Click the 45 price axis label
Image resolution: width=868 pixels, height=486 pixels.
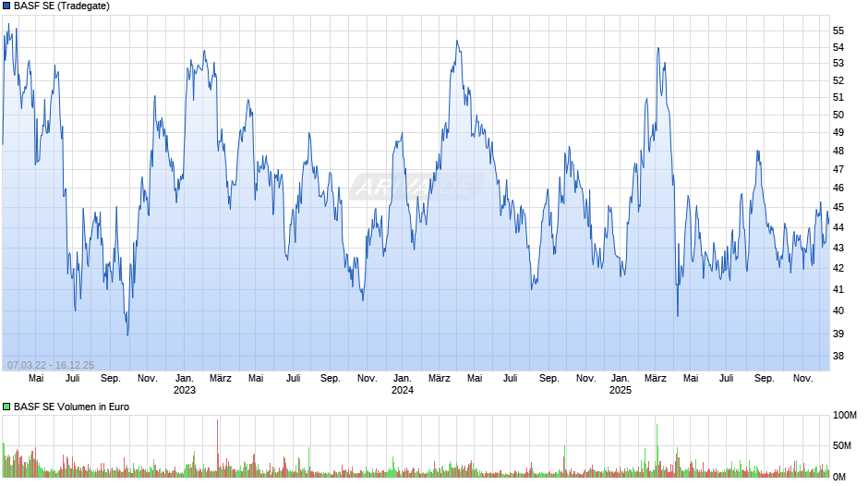pyautogui.click(x=838, y=208)
